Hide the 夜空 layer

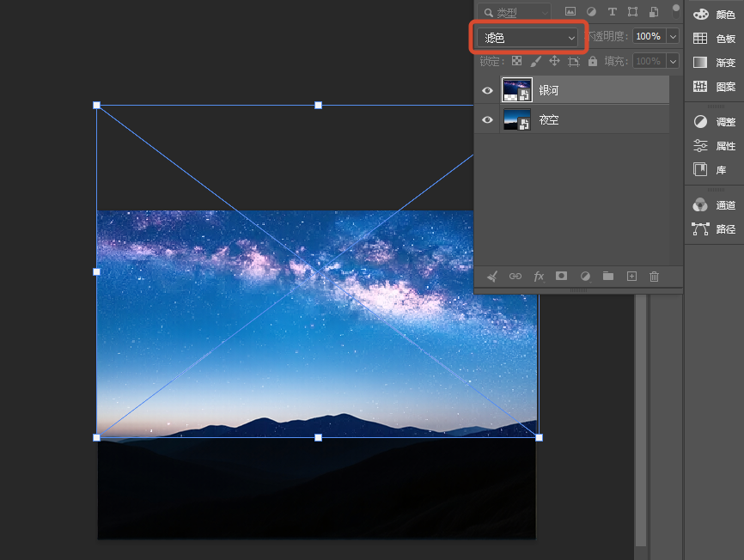click(487, 120)
